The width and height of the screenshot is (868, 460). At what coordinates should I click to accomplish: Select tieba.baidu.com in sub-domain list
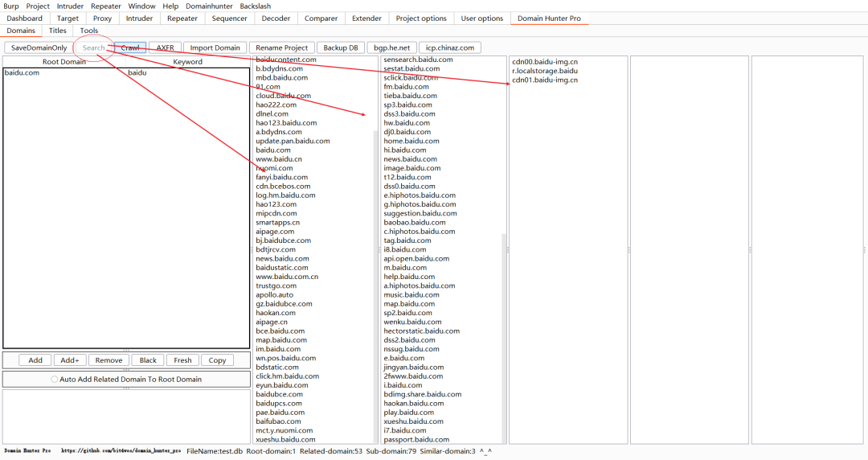[410, 96]
